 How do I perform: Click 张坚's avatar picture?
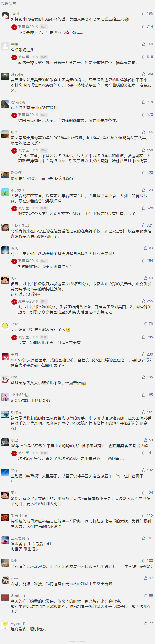[5, 134]
